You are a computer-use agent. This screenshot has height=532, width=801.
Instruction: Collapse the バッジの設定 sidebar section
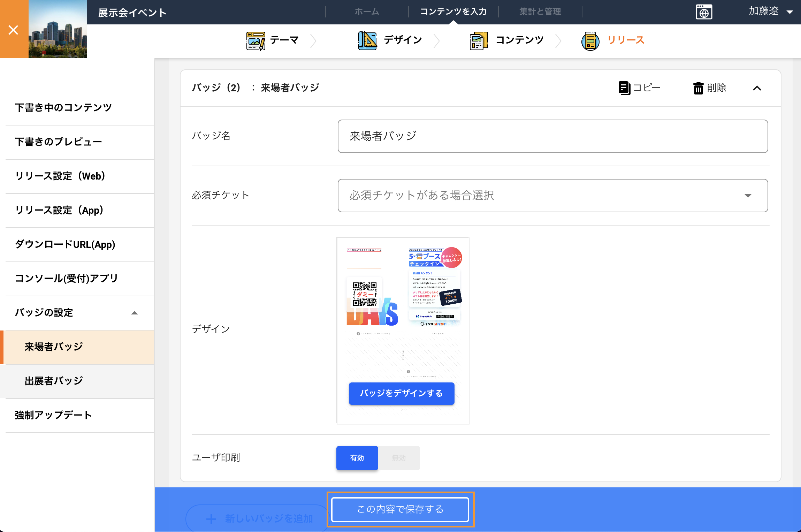pos(134,313)
